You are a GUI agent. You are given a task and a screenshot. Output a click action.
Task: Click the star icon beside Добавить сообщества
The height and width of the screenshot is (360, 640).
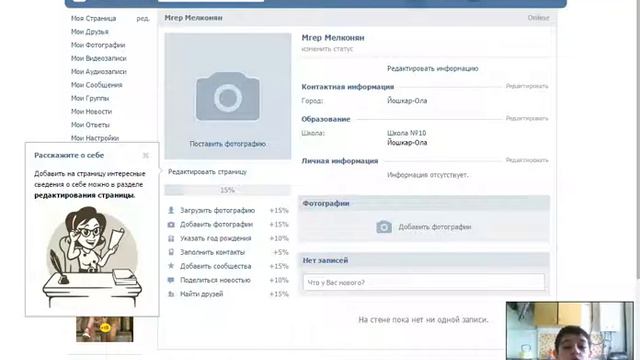[171, 266]
